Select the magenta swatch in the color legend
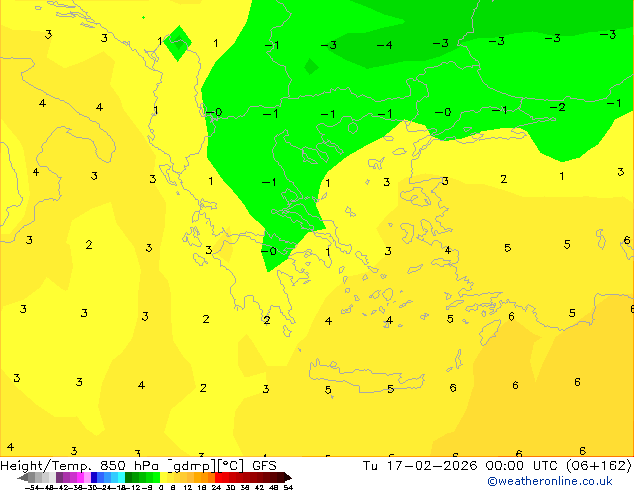The width and height of the screenshot is (634, 490). pyautogui.click(x=80, y=477)
